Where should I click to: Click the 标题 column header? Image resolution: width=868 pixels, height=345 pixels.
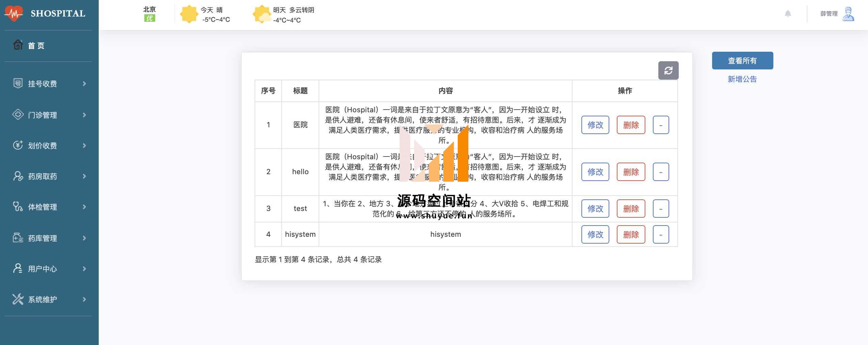300,91
